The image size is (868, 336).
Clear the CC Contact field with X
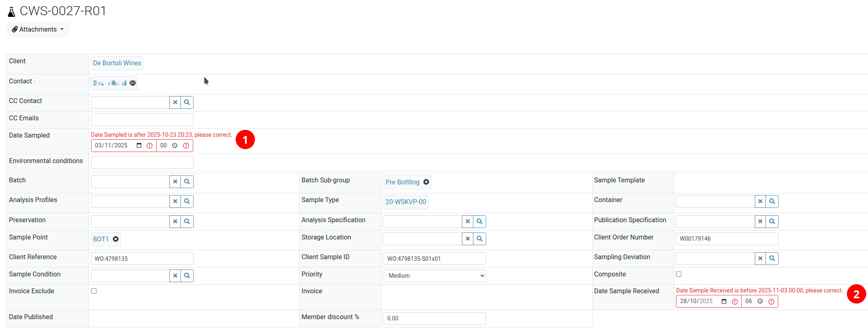point(175,102)
